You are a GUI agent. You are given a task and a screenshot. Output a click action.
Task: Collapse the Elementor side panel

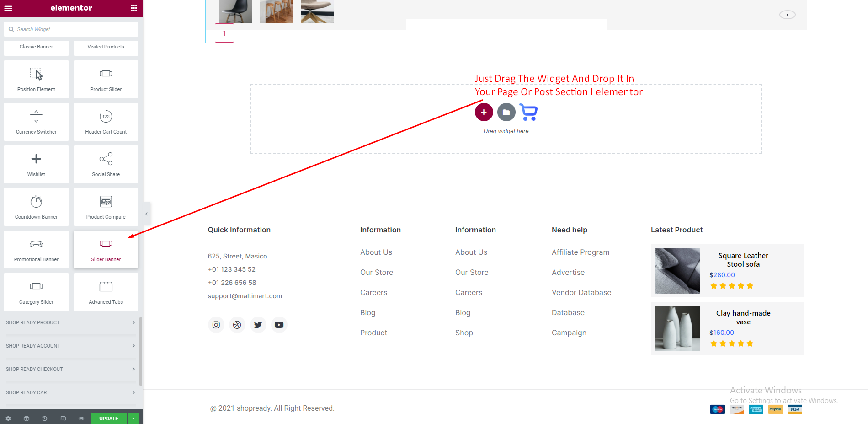point(146,214)
